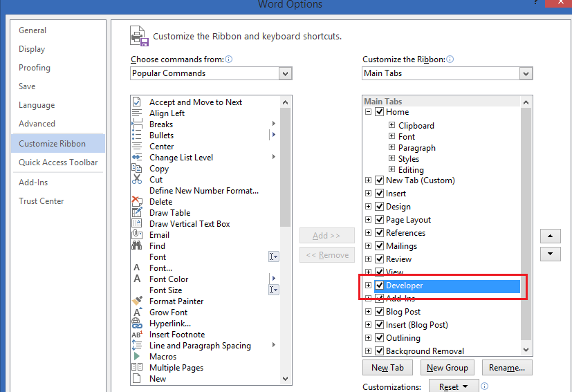Click the Font... dialog command icon
572x392 pixels.
pos(137,268)
